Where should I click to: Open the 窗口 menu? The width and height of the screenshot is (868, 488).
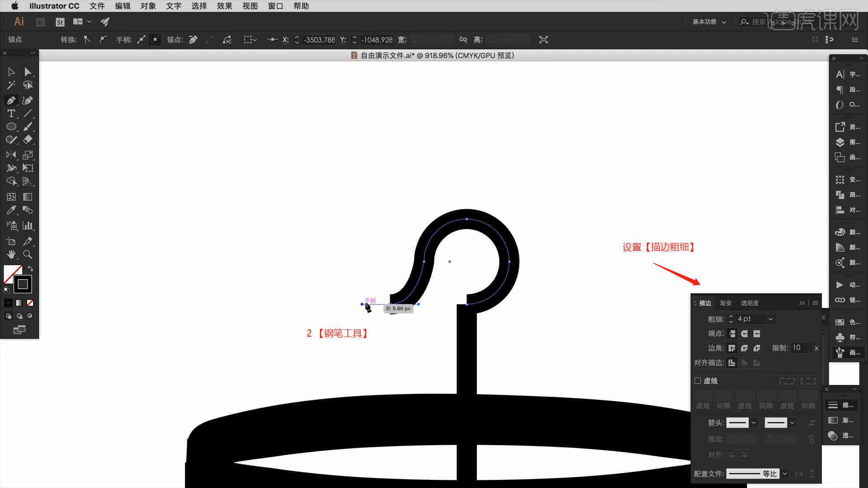[275, 6]
